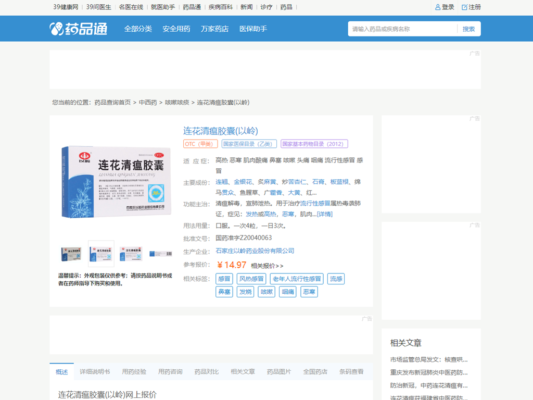The width and height of the screenshot is (533, 400).
Task: Open the 大黄 ingredient link
Action: (x=294, y=193)
